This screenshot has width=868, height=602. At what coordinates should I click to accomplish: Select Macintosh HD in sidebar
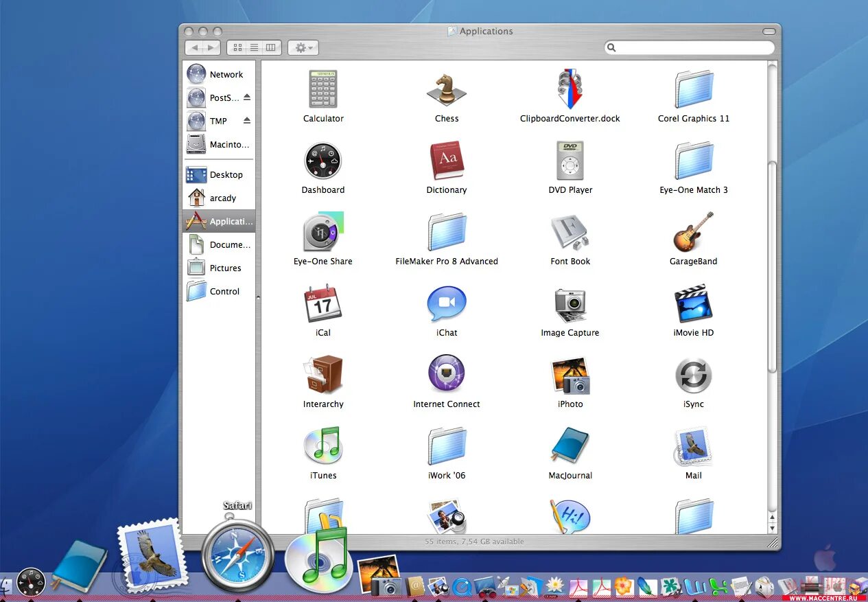click(x=219, y=144)
